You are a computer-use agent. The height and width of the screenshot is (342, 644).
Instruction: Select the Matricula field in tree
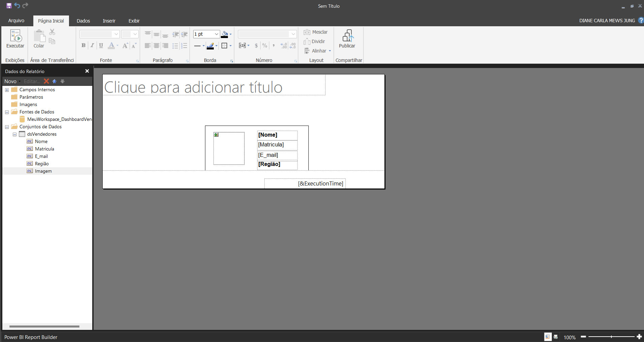(x=44, y=149)
